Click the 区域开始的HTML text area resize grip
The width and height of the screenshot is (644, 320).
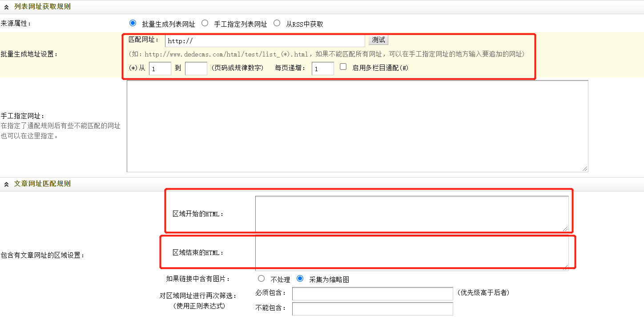565,228
